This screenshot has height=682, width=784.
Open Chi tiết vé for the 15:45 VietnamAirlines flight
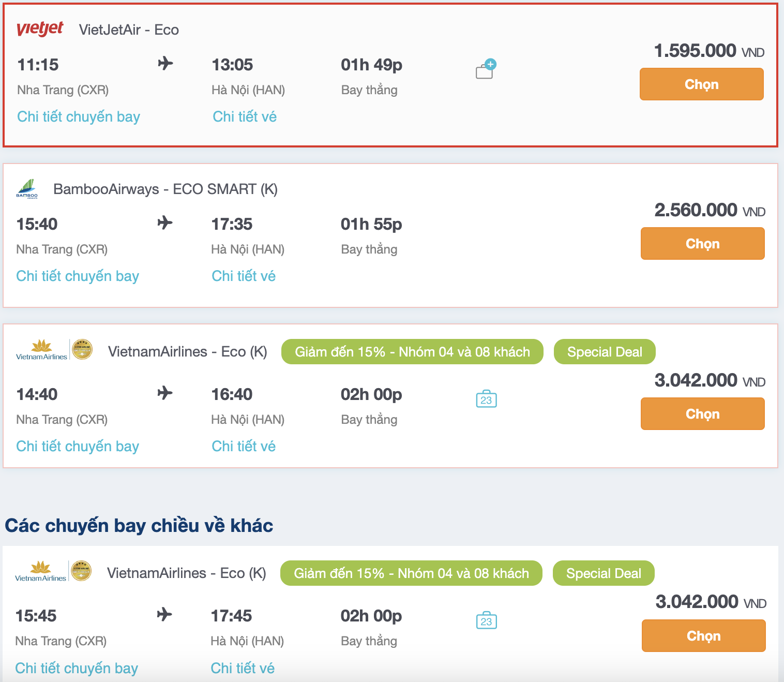242,668
